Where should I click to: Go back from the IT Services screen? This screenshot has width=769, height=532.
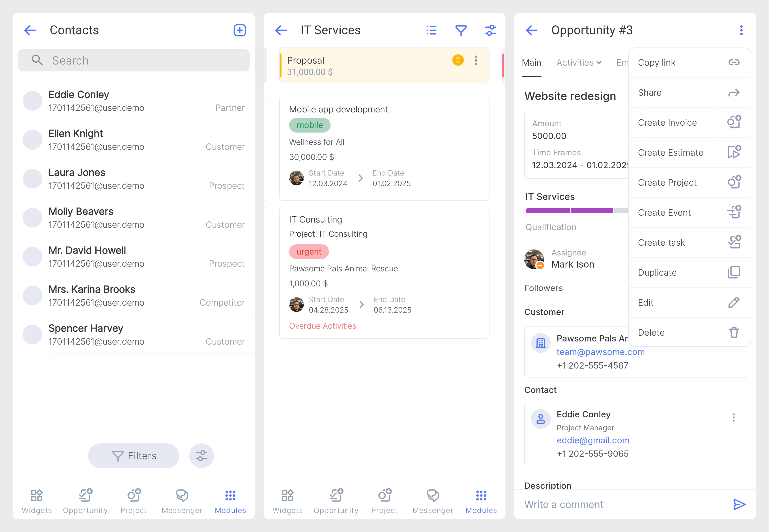(281, 30)
